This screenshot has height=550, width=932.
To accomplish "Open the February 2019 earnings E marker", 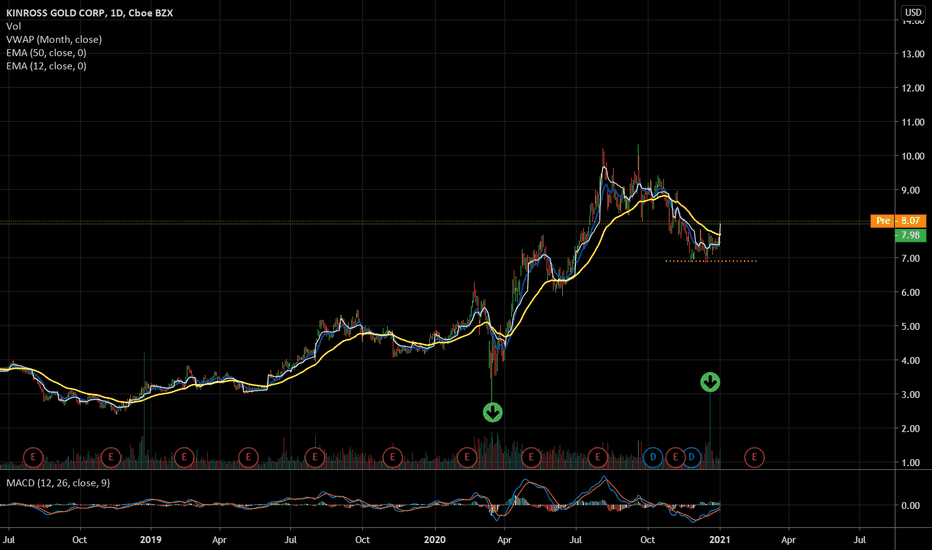I will 184,457.
